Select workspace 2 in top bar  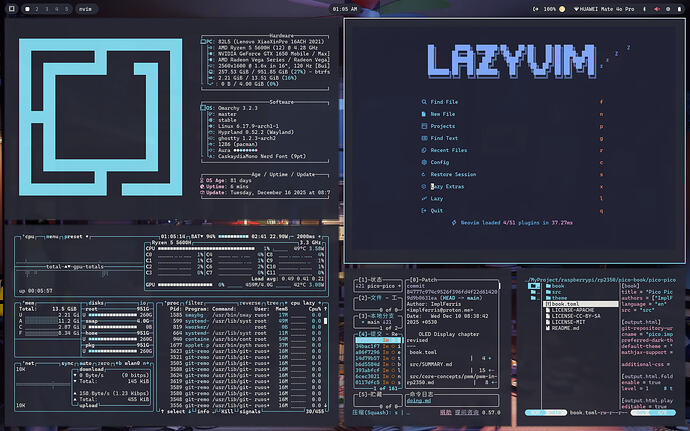coord(37,9)
